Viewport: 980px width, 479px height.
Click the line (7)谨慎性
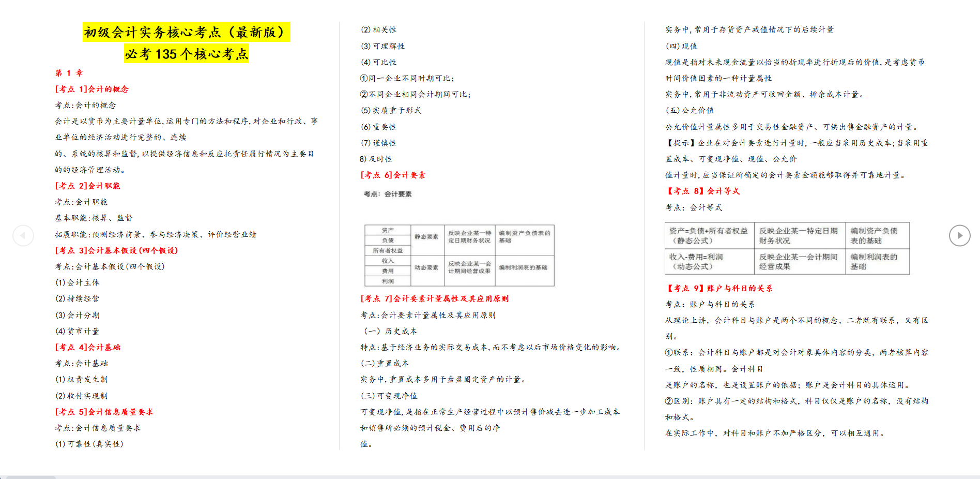(378, 143)
